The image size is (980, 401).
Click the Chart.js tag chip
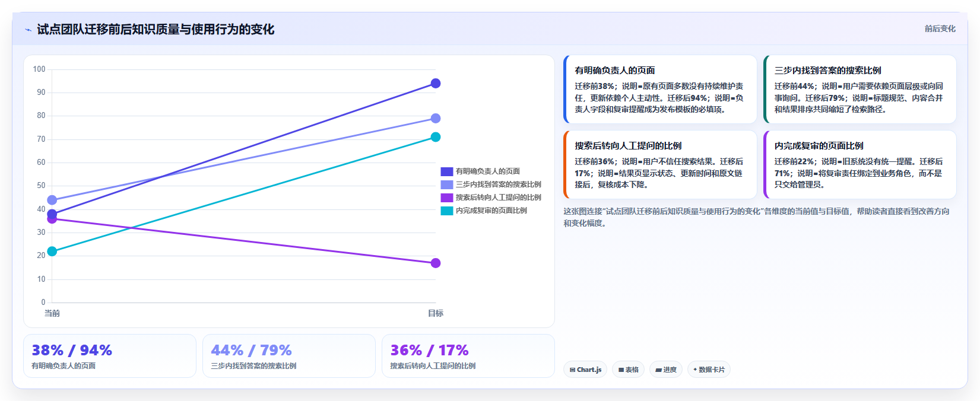[x=585, y=370]
